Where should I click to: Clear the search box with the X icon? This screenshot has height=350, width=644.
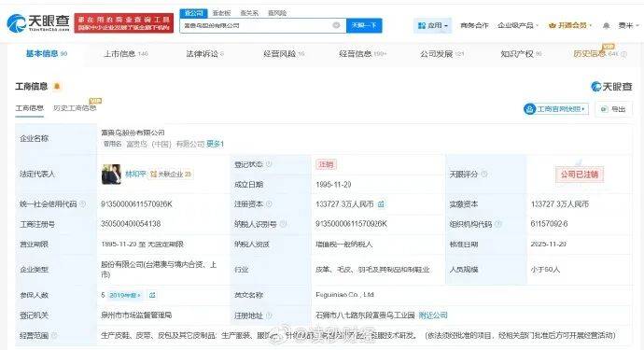(336, 25)
